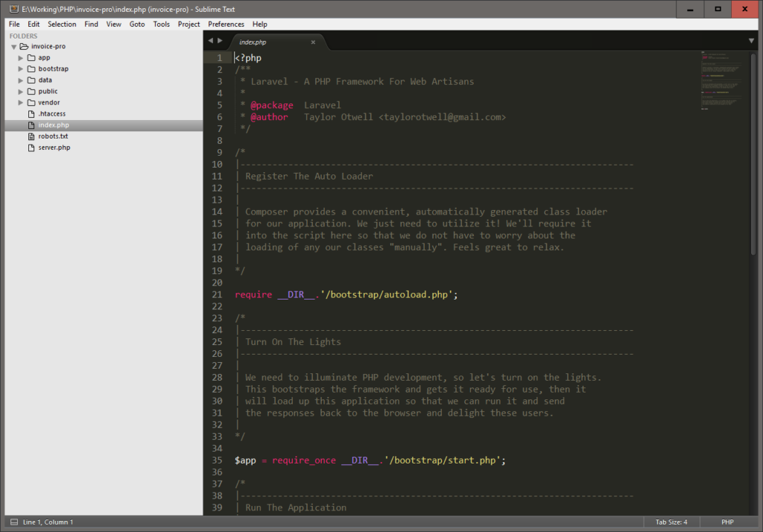Screen dimensions: 763x532
Task: Expand the vendor folder arrow
Action: tap(21, 103)
